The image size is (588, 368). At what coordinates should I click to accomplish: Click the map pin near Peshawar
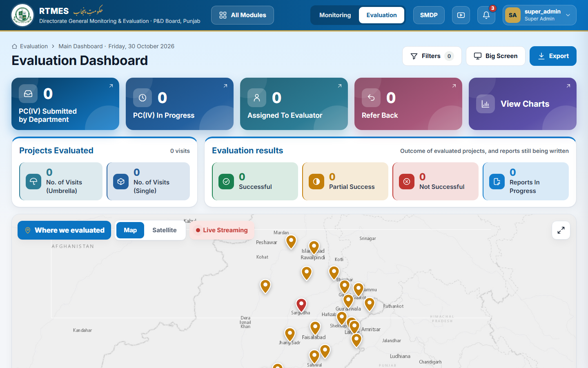point(291,241)
